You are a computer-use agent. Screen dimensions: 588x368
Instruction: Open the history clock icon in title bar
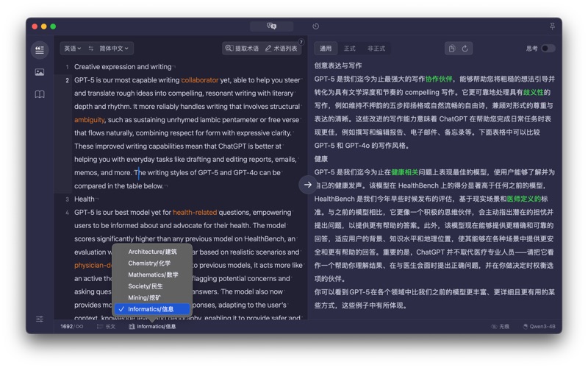click(315, 26)
